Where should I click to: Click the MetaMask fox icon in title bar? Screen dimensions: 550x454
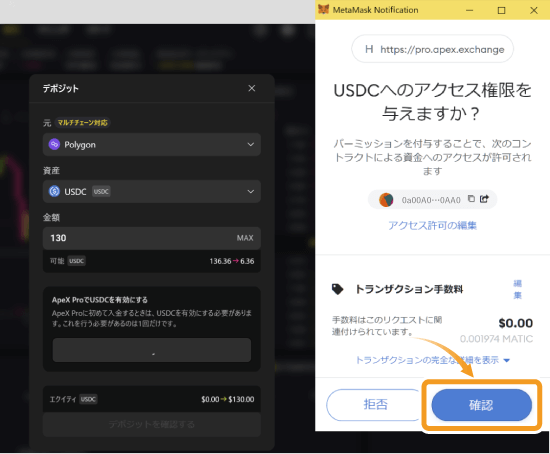click(323, 9)
